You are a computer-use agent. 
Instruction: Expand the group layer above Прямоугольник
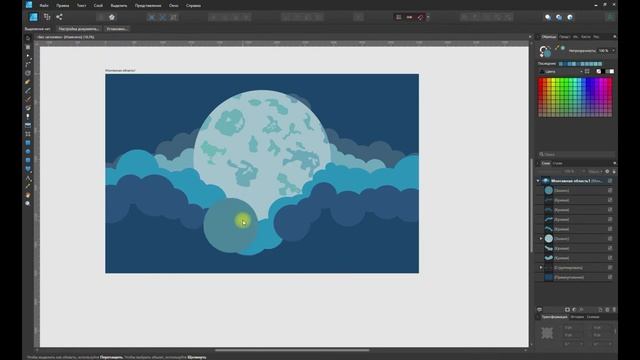click(541, 268)
